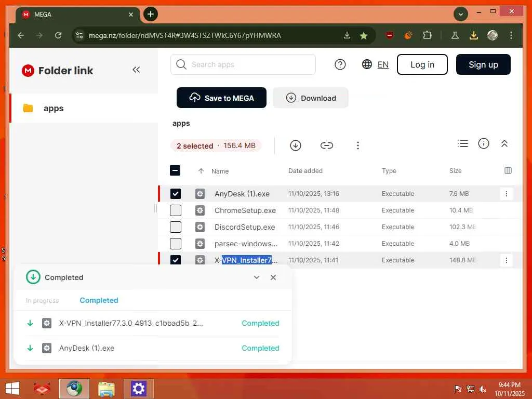This screenshot has height=399, width=532.
Task: Open context menu for AnyDesk (1).exe row
Action: (x=506, y=194)
